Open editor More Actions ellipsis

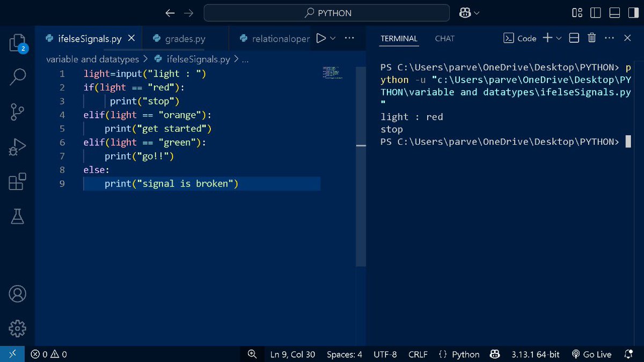(349, 38)
